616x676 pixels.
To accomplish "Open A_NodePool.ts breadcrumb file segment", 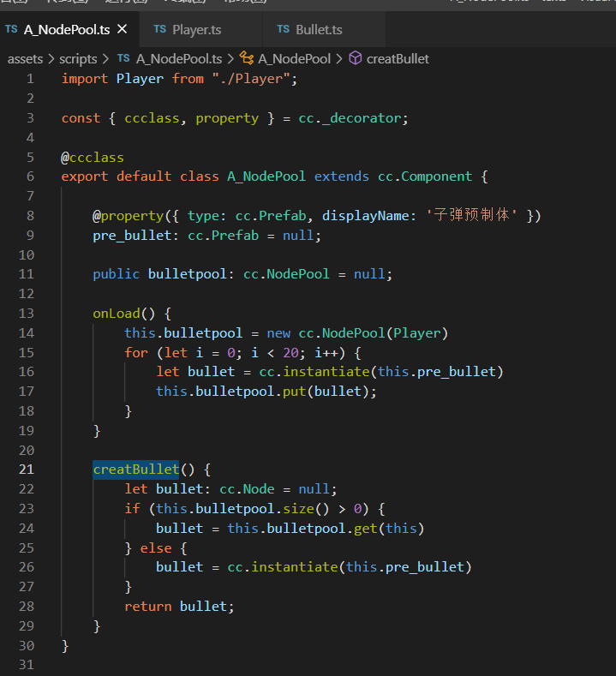I will [x=179, y=59].
